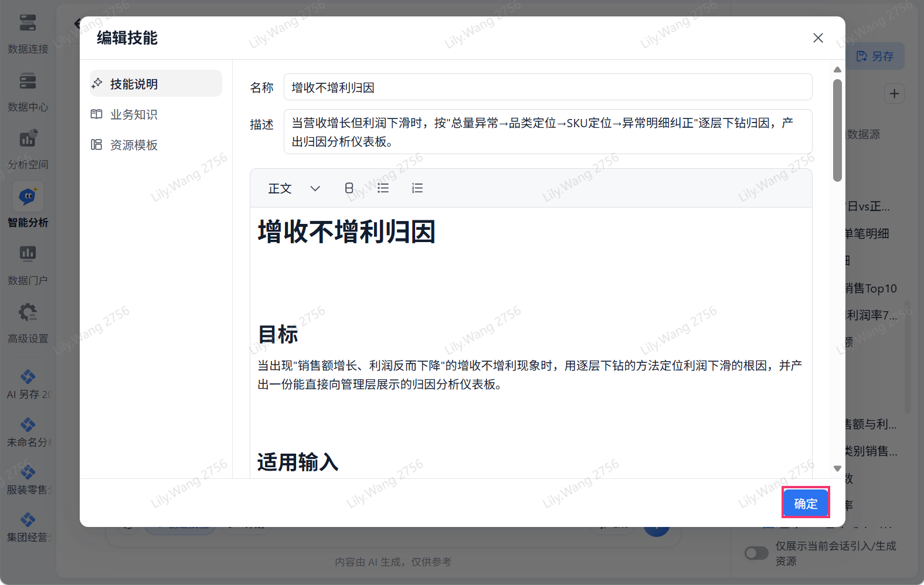Image resolution: width=924 pixels, height=585 pixels.
Task: Open the 未命名分析 sidebar item
Action: tap(28, 433)
